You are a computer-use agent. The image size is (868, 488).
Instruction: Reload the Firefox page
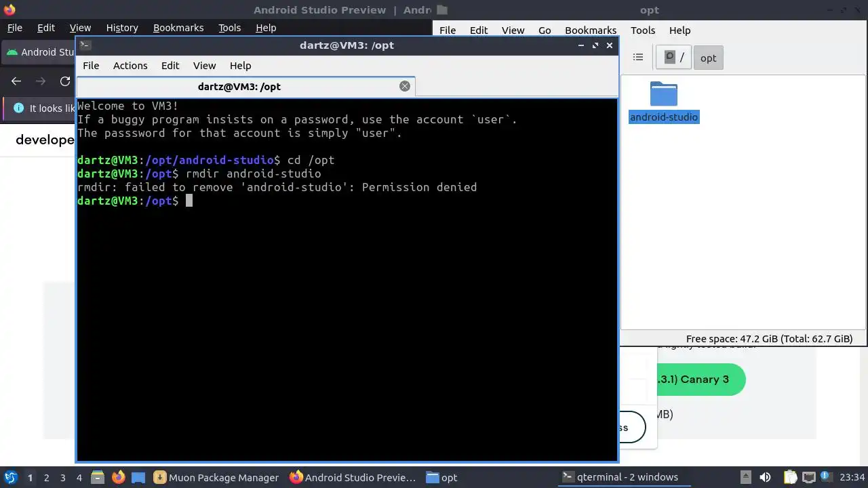coord(65,81)
